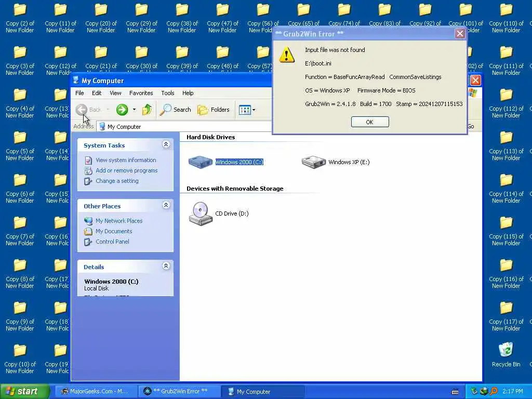Open the View menu in My Computer
The width and height of the screenshot is (532, 399).
coord(115,93)
